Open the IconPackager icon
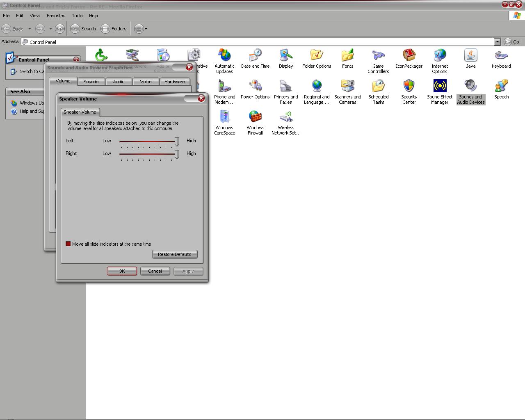The height and width of the screenshot is (420, 525). click(409, 58)
